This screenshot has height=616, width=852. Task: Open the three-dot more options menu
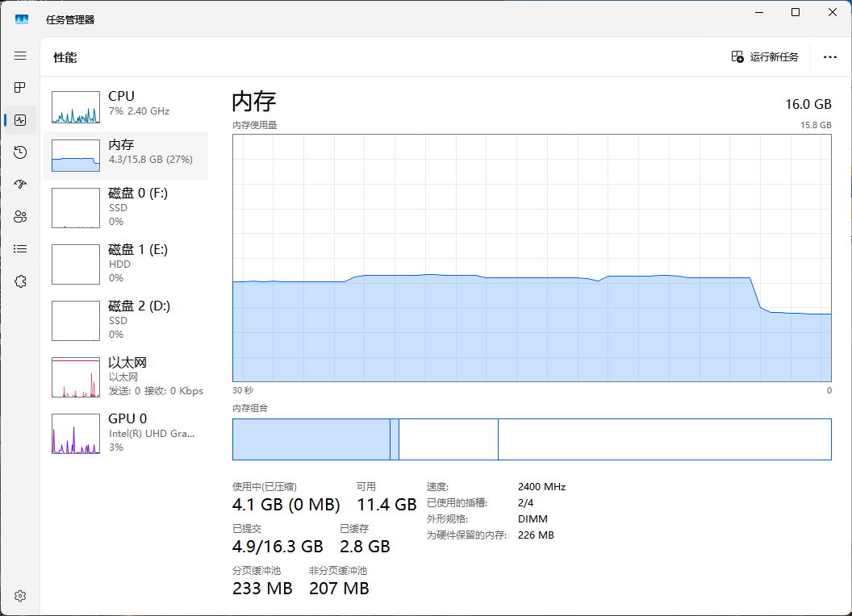tap(829, 56)
